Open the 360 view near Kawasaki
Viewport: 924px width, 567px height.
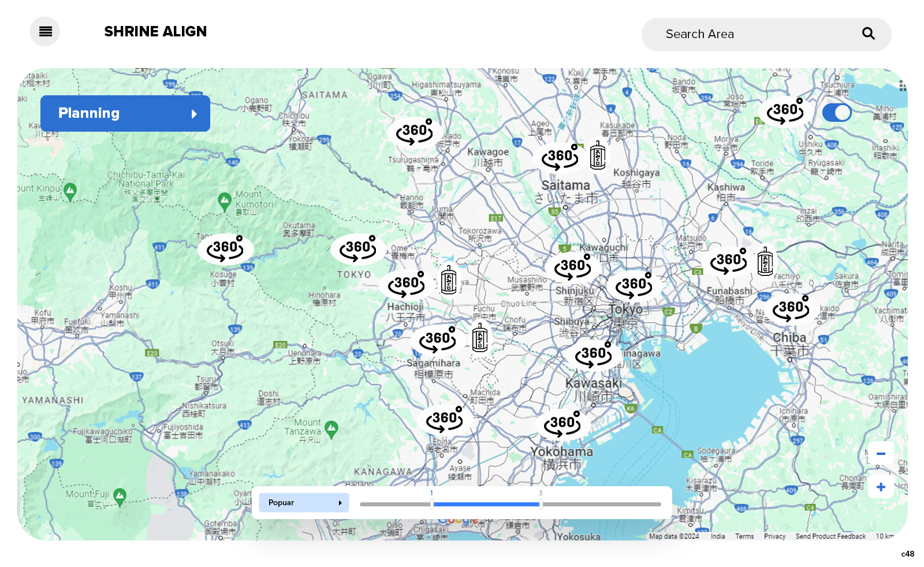(x=593, y=354)
